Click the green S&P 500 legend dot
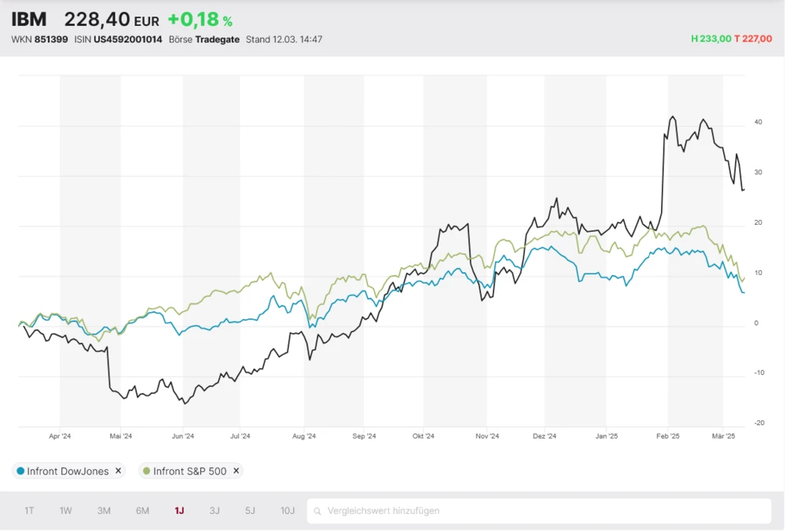 145,471
